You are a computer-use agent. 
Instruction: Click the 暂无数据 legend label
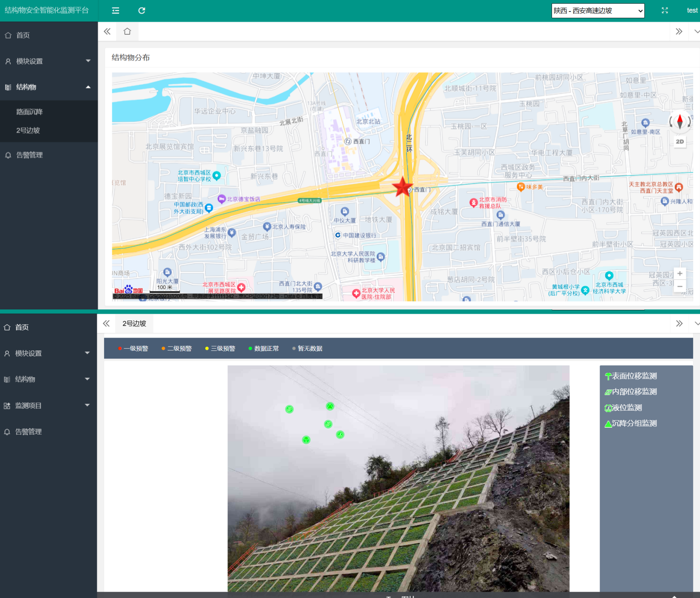point(310,349)
